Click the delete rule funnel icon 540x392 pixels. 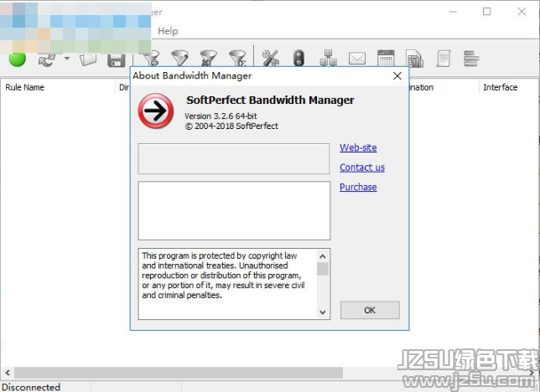(x=208, y=58)
